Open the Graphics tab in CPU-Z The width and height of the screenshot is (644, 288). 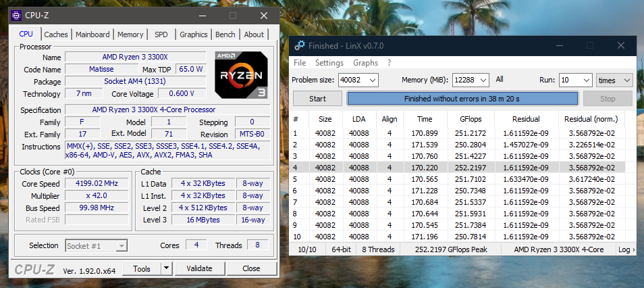(194, 34)
